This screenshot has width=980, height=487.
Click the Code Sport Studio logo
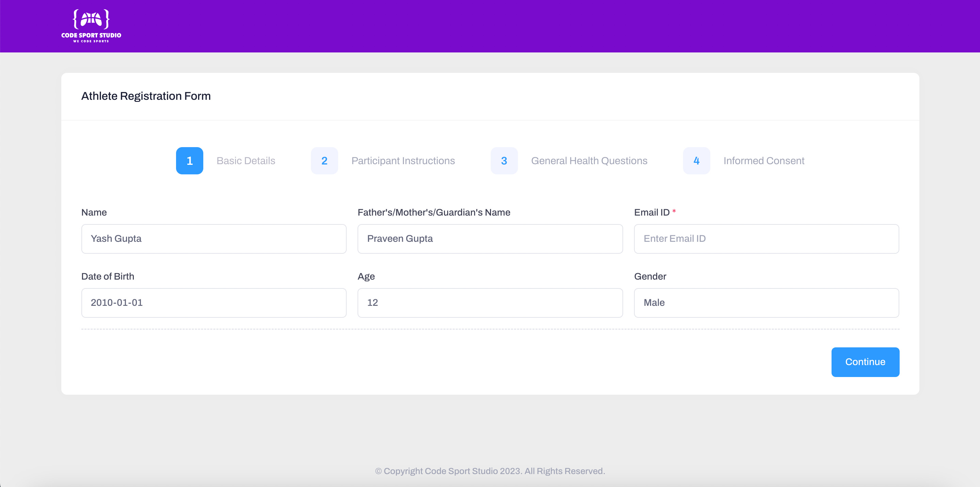coord(91,26)
